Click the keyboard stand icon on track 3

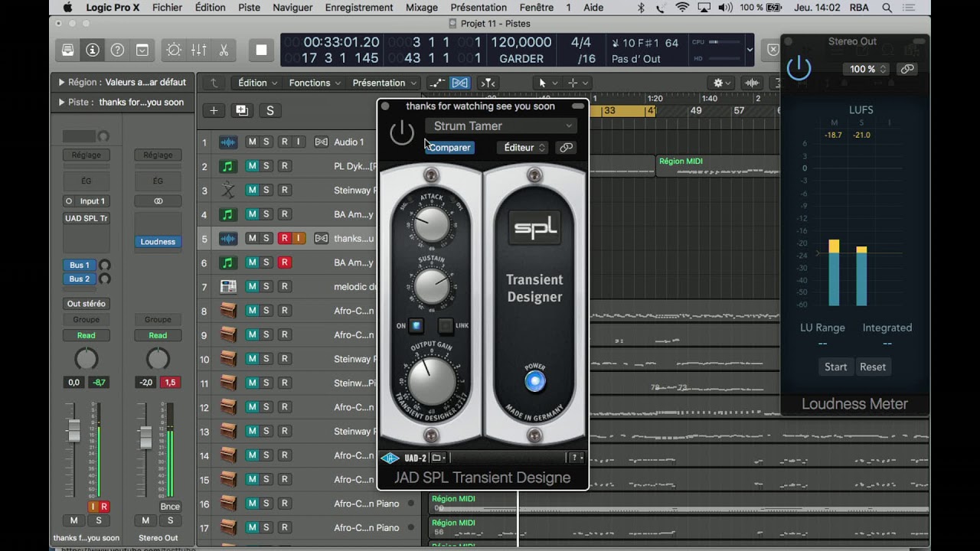[228, 190]
